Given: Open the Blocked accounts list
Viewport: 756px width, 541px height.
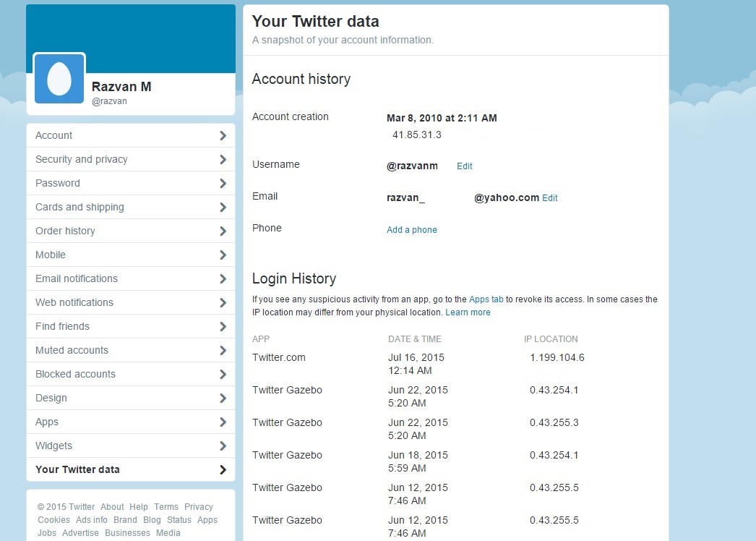Looking at the screenshot, I should [x=75, y=374].
